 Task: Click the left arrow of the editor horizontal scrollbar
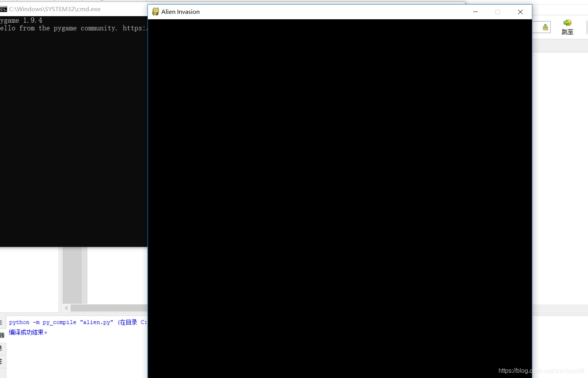point(66,308)
